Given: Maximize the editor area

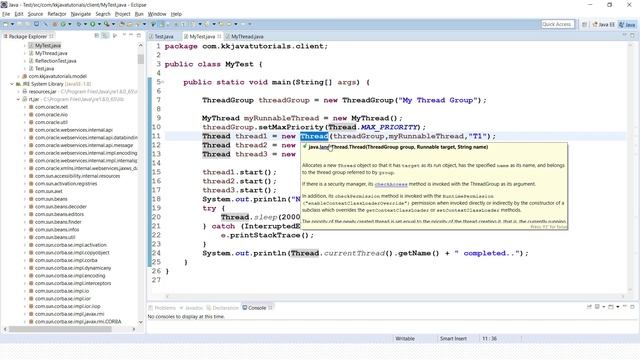Looking at the screenshot, I should (632, 36).
